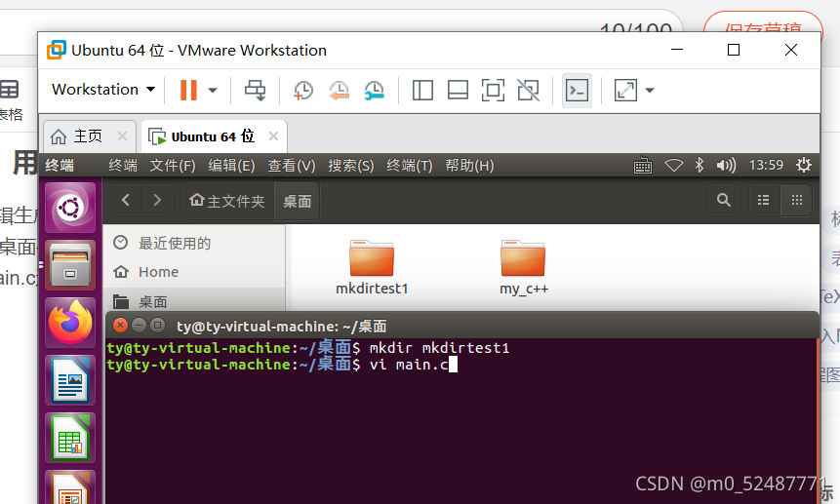
Task: Click the 桌面 path bar button
Action: (x=298, y=201)
